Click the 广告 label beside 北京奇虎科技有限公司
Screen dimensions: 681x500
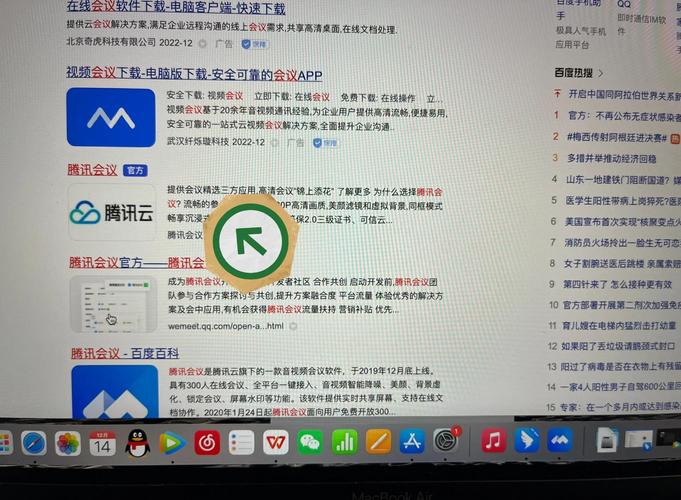coord(224,44)
